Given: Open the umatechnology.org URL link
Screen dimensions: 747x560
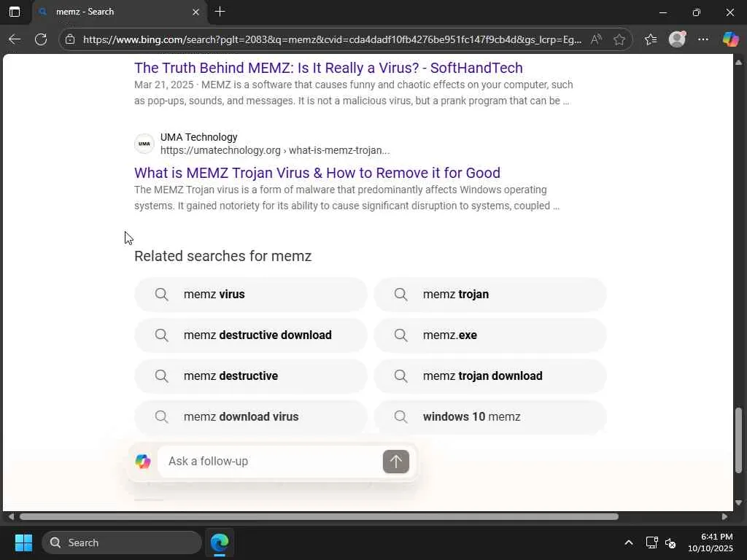Looking at the screenshot, I should 275,150.
